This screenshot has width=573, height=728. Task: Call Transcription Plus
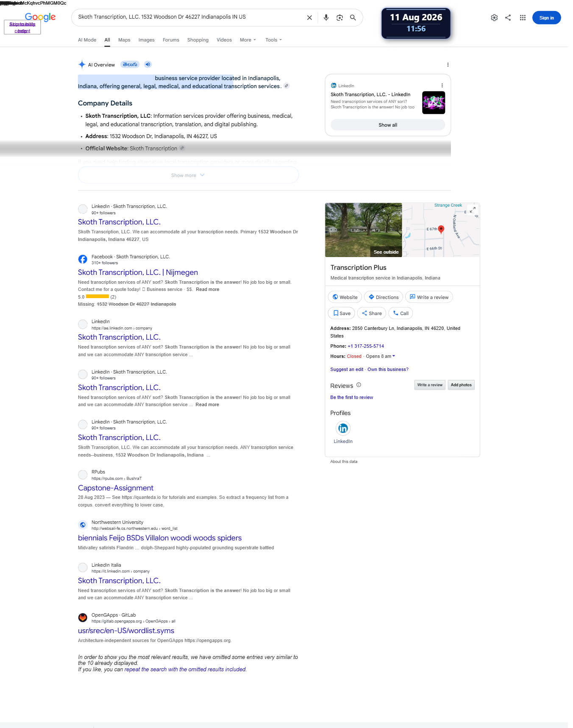click(x=401, y=313)
